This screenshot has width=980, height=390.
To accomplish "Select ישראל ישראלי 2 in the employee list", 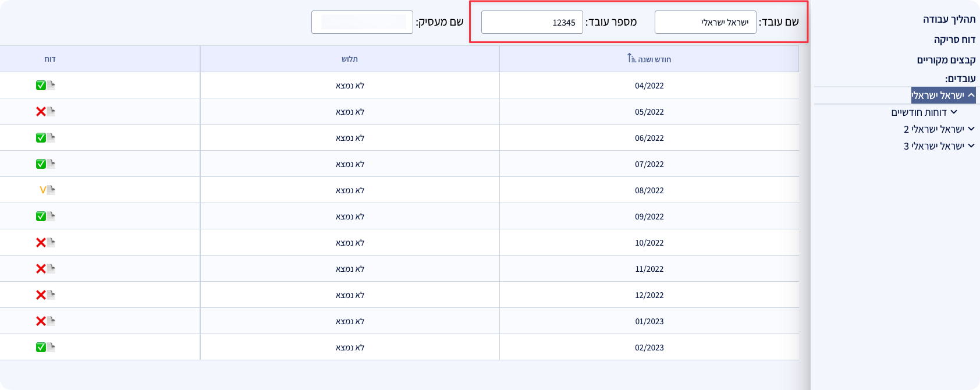I will (x=933, y=129).
